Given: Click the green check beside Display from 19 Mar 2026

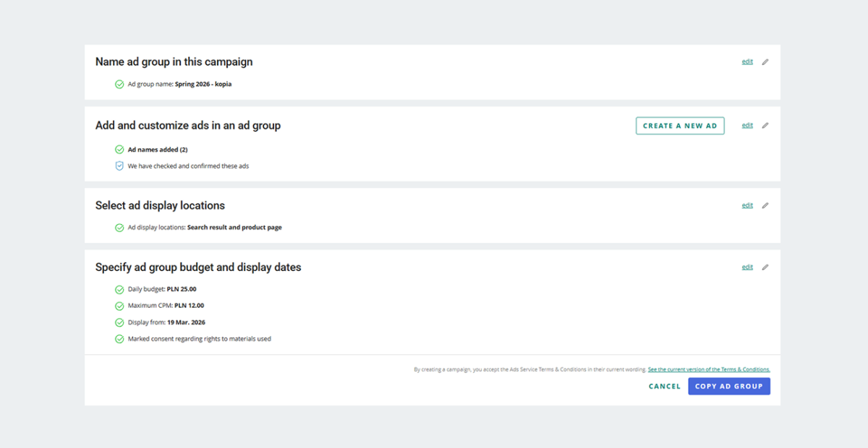Looking at the screenshot, I should click(x=119, y=322).
